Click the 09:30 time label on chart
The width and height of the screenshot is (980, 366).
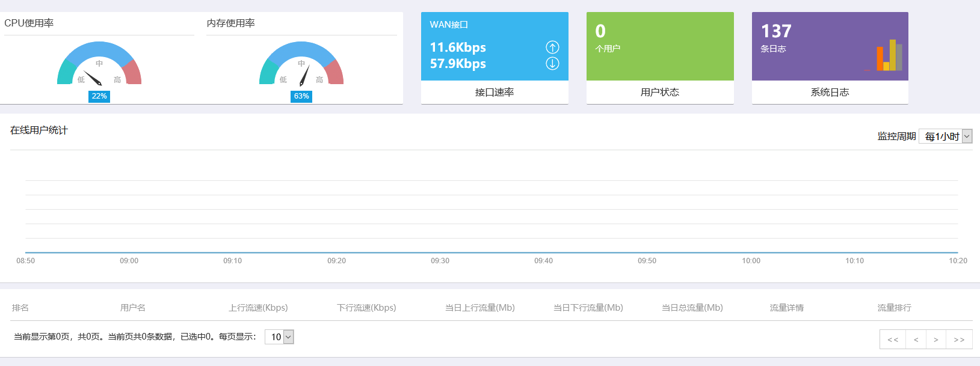(x=440, y=261)
